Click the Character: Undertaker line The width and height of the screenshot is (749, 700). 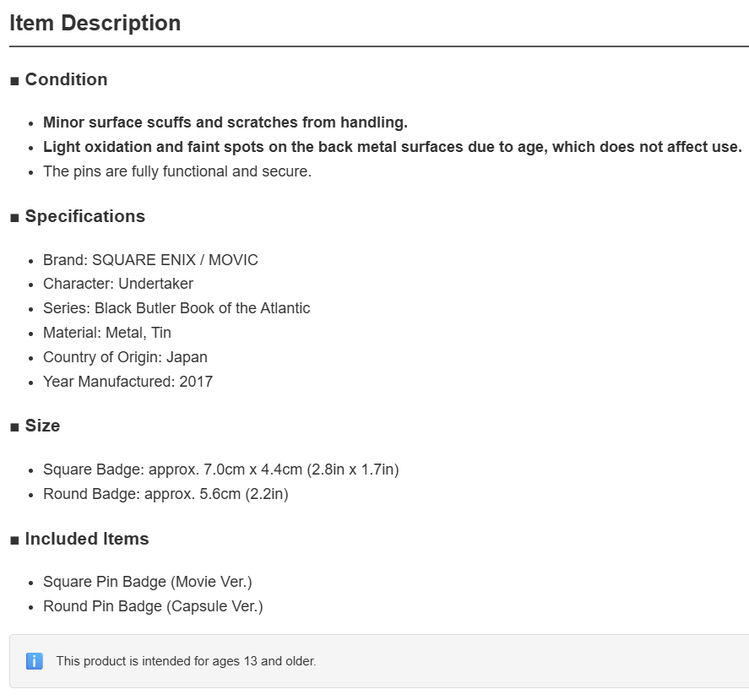(x=118, y=284)
